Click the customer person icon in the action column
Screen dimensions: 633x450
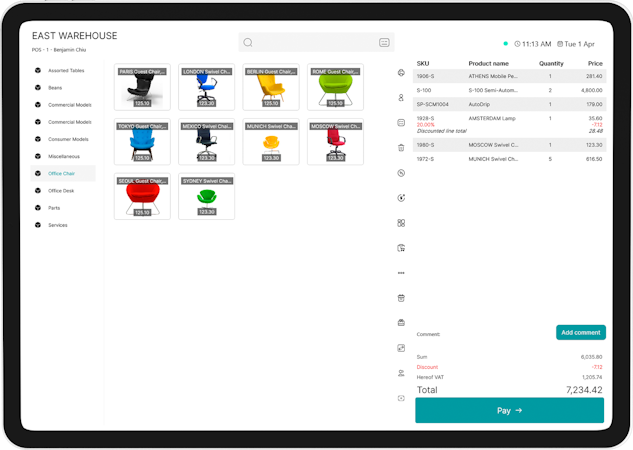[x=401, y=98]
